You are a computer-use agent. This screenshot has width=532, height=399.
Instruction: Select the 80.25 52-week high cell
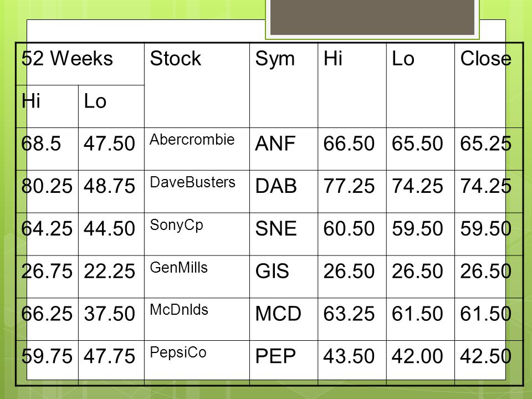47,192
